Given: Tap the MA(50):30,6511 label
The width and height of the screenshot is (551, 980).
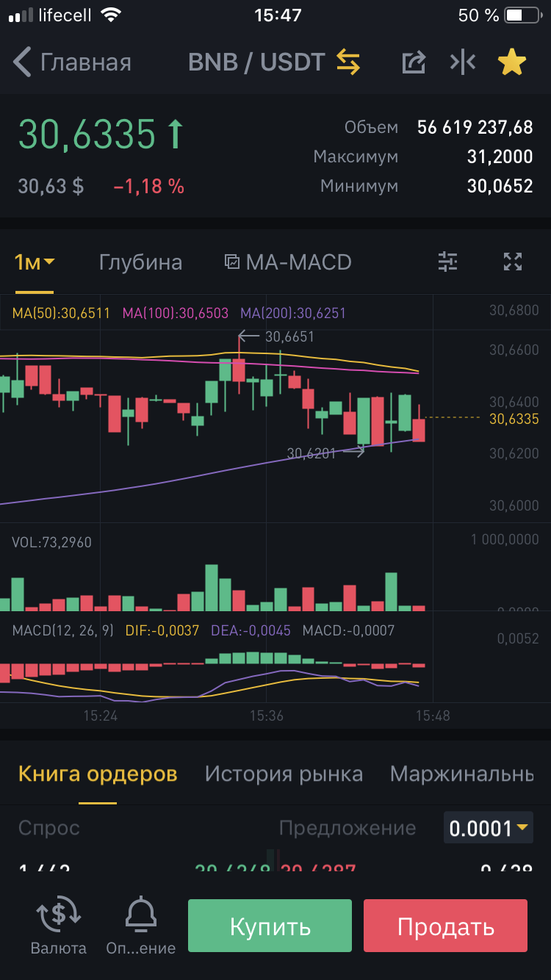Looking at the screenshot, I should [x=61, y=314].
